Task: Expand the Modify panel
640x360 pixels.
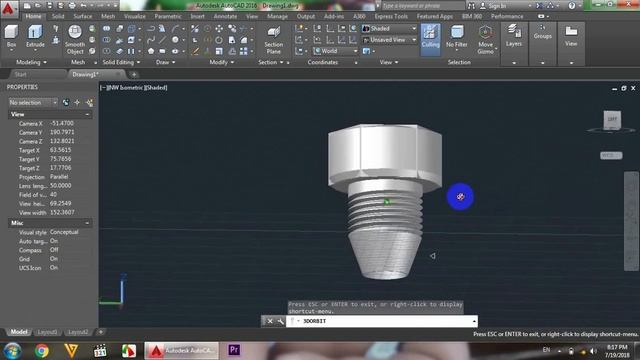Action: [222, 62]
